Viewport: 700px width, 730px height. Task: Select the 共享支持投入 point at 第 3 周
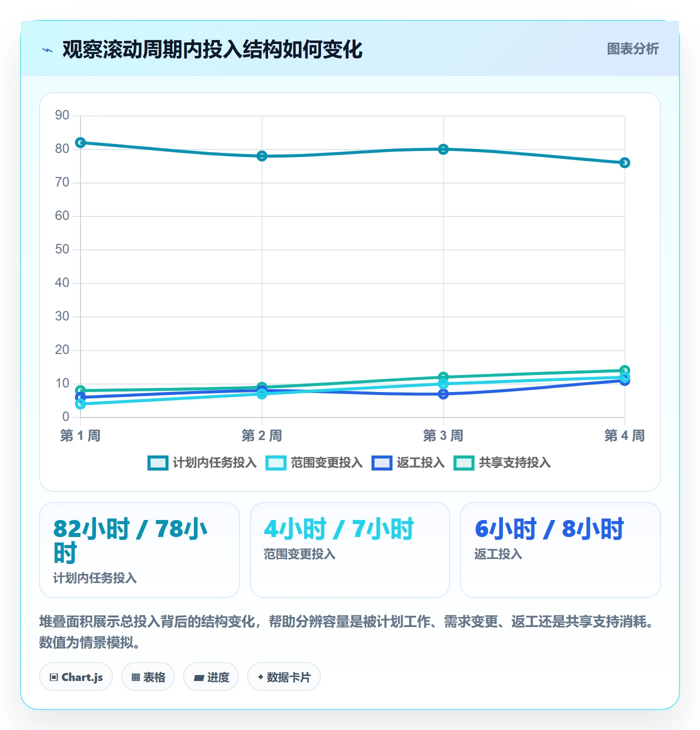click(443, 377)
